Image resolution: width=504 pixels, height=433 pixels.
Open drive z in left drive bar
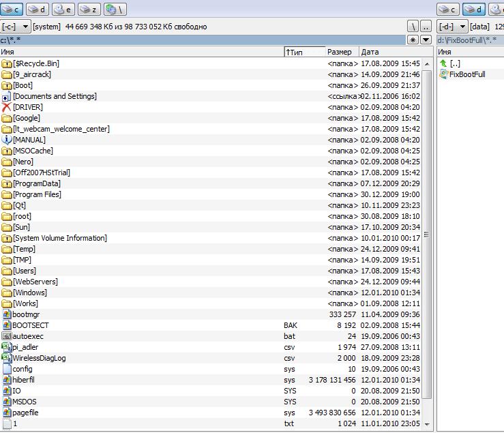[89, 10]
